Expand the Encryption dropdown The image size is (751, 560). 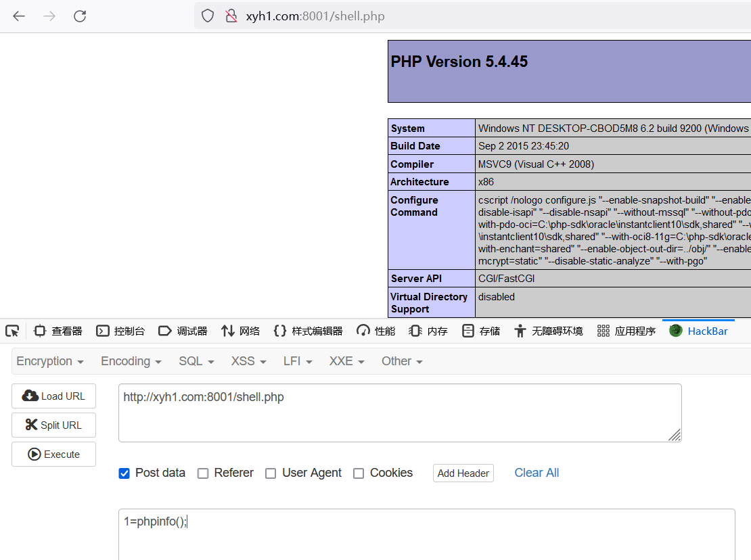coord(50,361)
